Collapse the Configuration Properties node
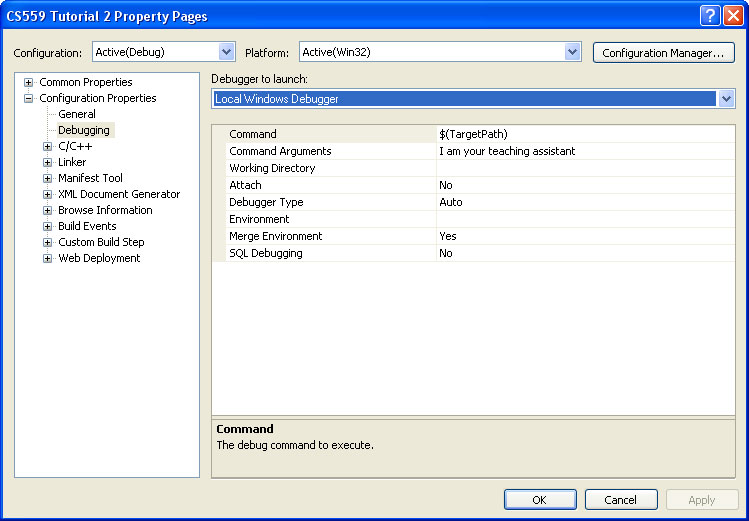Viewport: 749px width, 521px height. click(x=29, y=98)
